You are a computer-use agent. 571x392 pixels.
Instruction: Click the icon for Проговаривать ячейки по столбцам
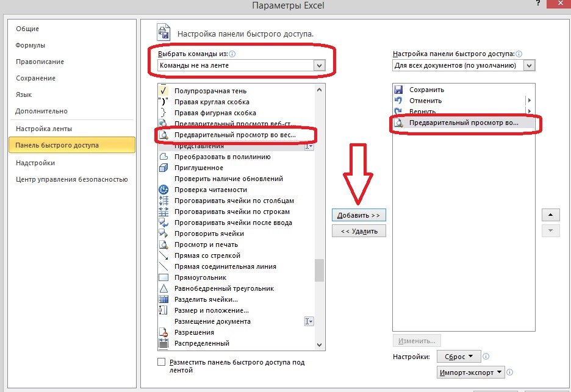[163, 200]
